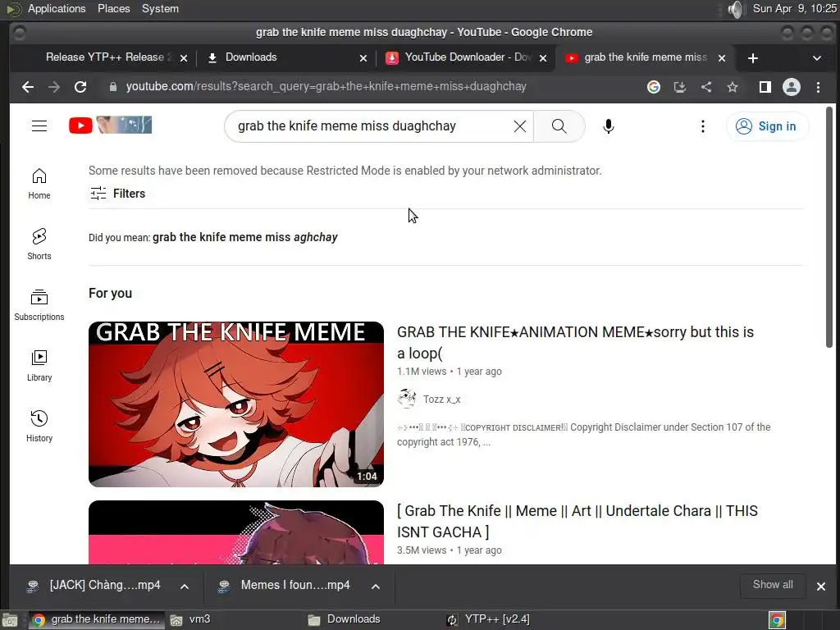This screenshot has width=840, height=630.
Task: View site info via padlock icon
Action: click(x=112, y=87)
